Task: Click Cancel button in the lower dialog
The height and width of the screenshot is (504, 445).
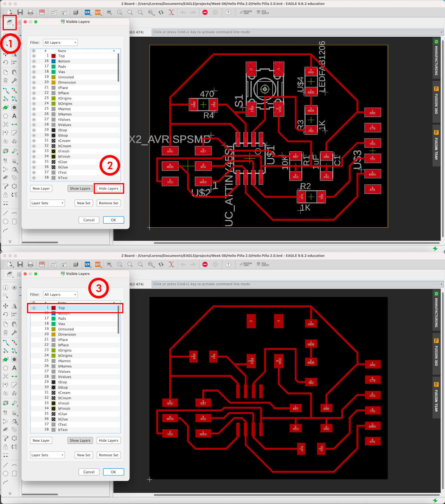Action: coord(89,472)
